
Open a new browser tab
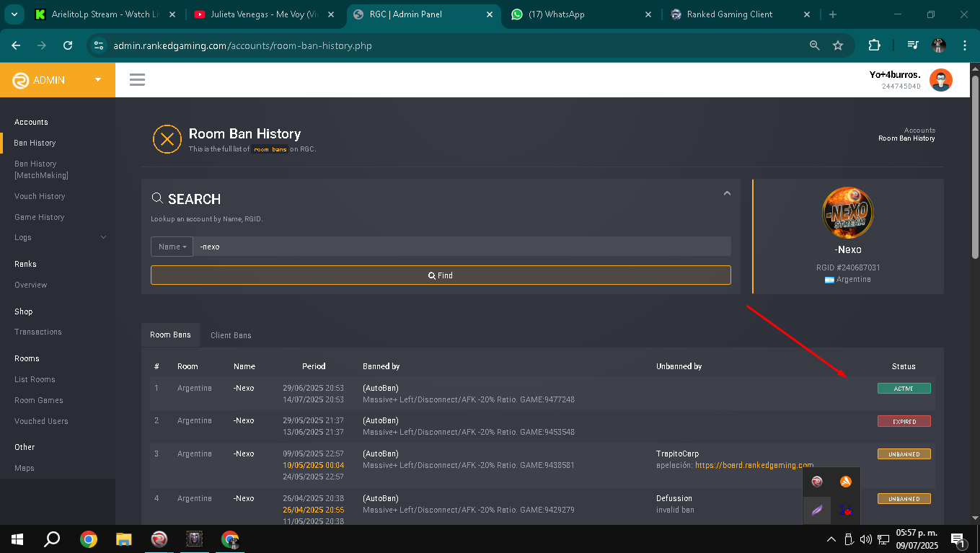833,14
